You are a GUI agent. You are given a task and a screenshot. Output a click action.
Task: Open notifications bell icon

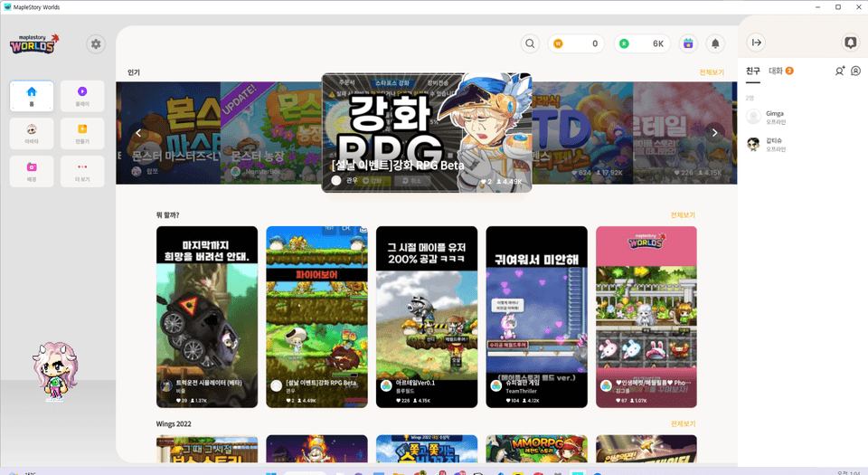[x=715, y=43]
